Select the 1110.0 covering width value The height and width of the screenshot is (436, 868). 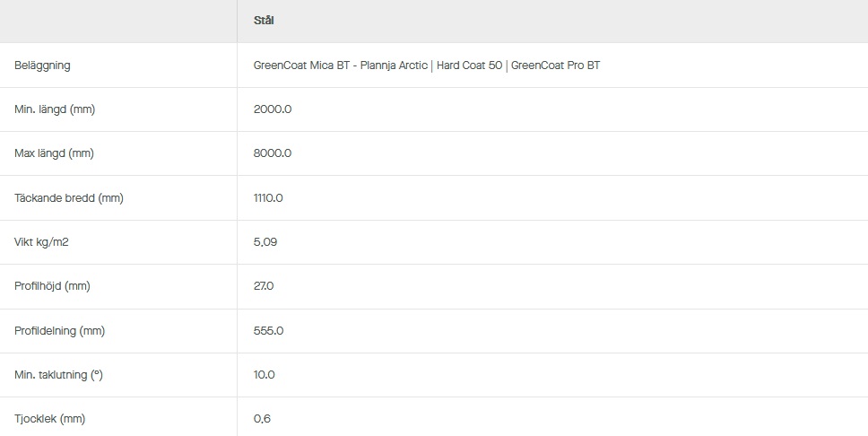(268, 197)
